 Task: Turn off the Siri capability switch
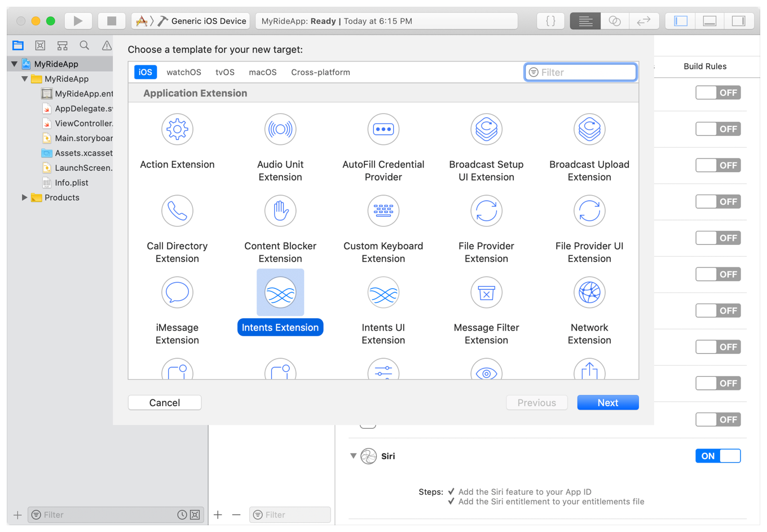718,456
